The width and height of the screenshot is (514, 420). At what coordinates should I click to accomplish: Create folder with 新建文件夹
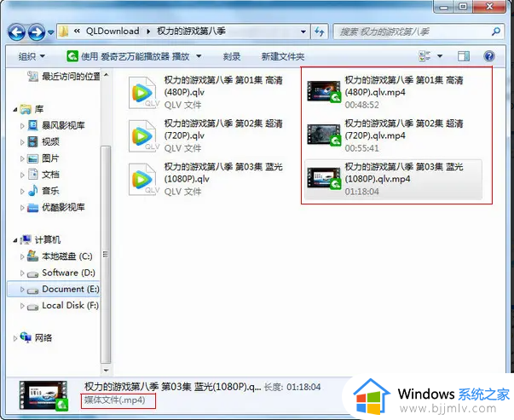(282, 57)
